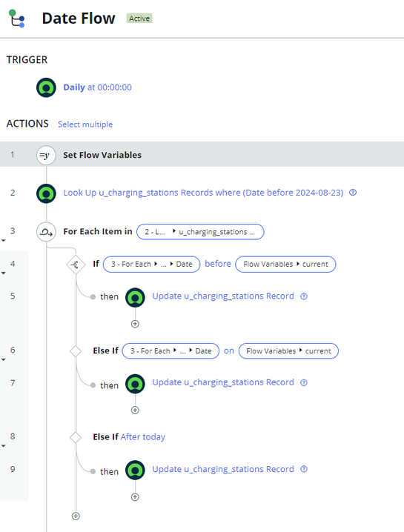The image size is (404, 532).
Task: Click the plus icon under the step 9 Update Record
Action: (x=135, y=497)
